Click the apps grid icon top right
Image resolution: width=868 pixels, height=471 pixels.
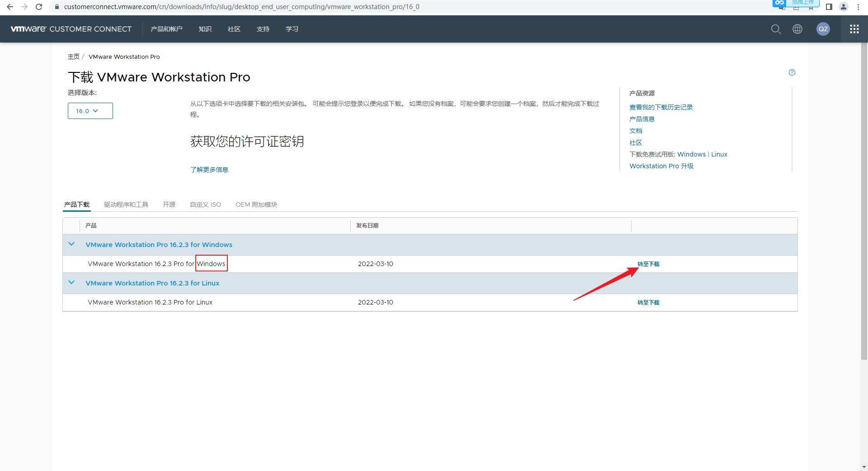(854, 29)
